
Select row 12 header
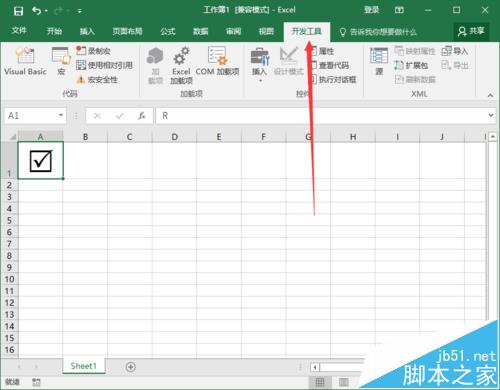coord(9,303)
